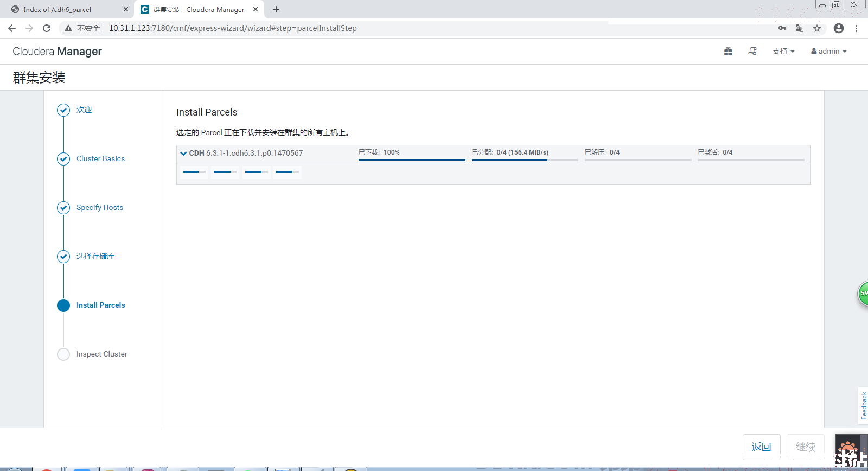Click the 群集安装 page title

(39, 78)
